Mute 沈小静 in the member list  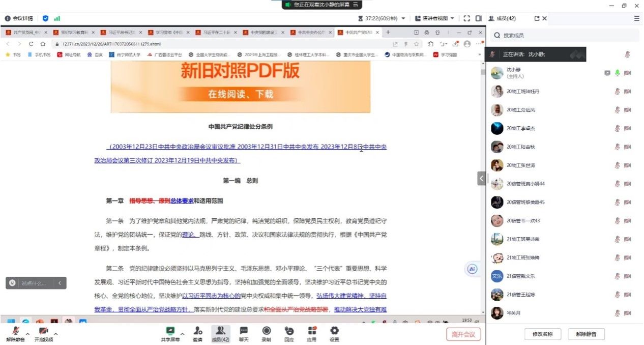(x=617, y=73)
